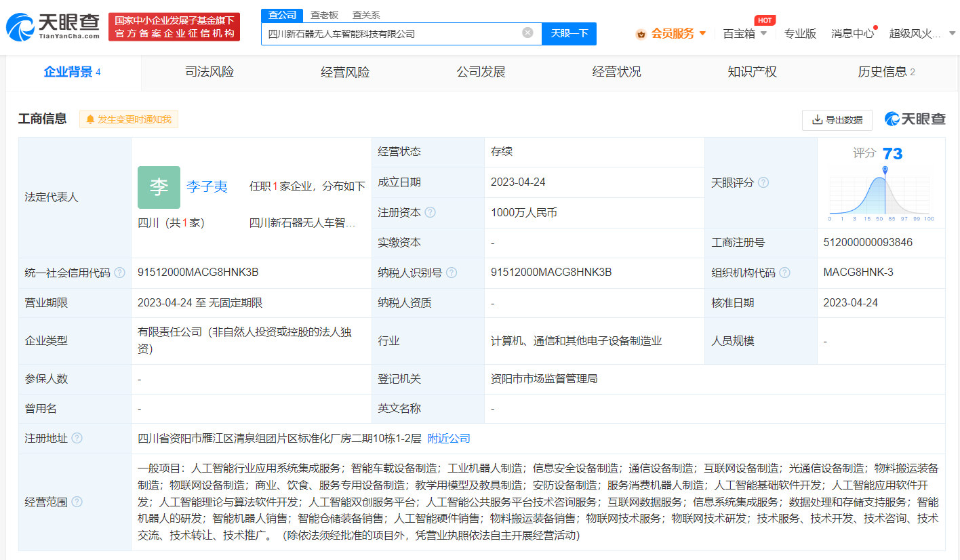Viewport: 960px width, 560px height.
Task: Click the 营业期限 value 2023-04-24 至 无固定期限
Action: (200, 303)
